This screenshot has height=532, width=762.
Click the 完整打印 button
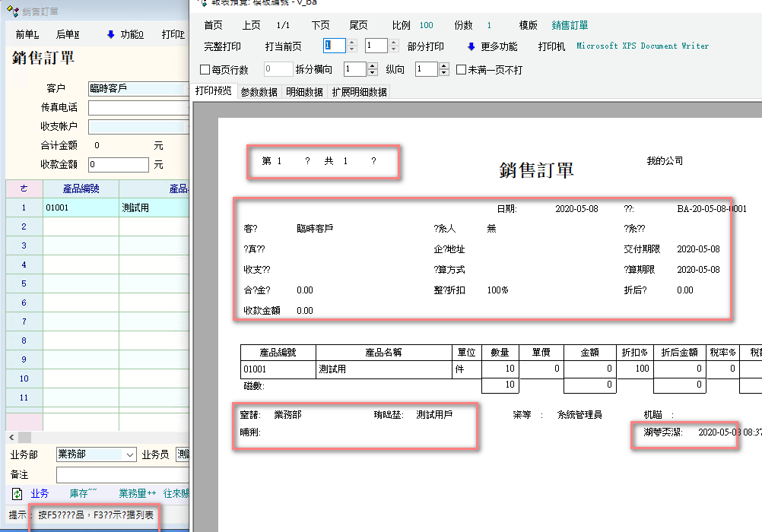pos(223,46)
